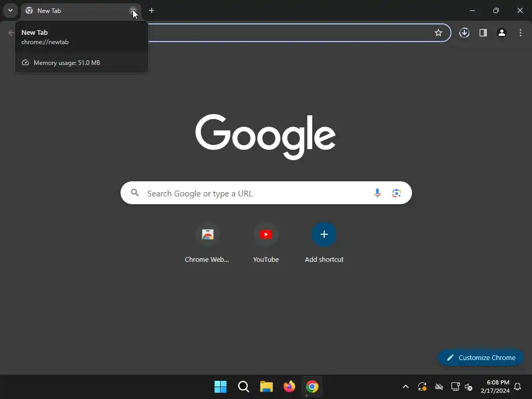Click the Customize Chrome button
The image size is (532, 399).
[481, 357]
